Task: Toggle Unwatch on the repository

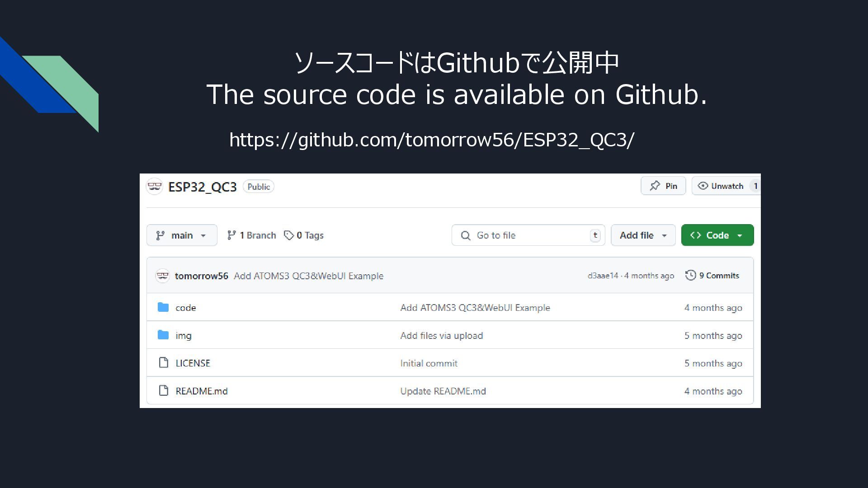Action: pos(721,186)
